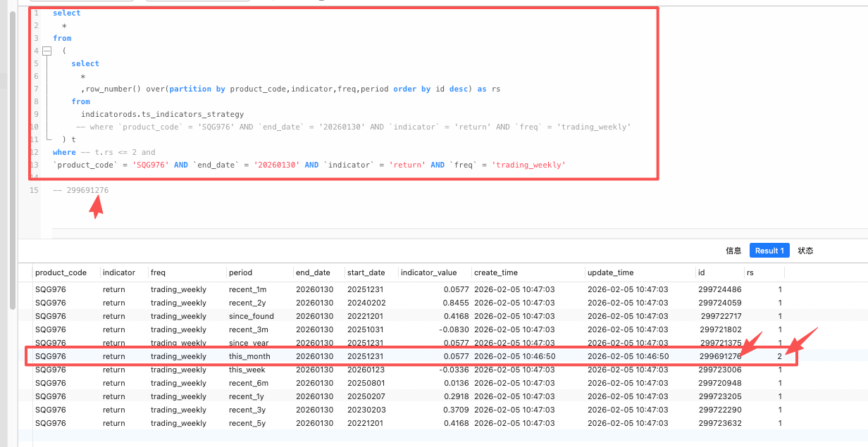Switch to the 状态 tab
868x447 pixels.
click(805, 251)
